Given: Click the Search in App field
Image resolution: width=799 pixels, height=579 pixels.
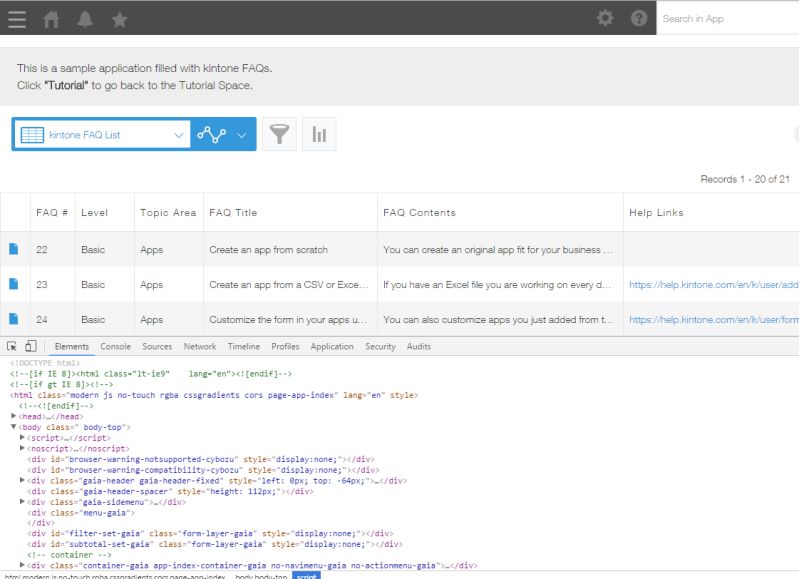Looking at the screenshot, I should click(728, 19).
